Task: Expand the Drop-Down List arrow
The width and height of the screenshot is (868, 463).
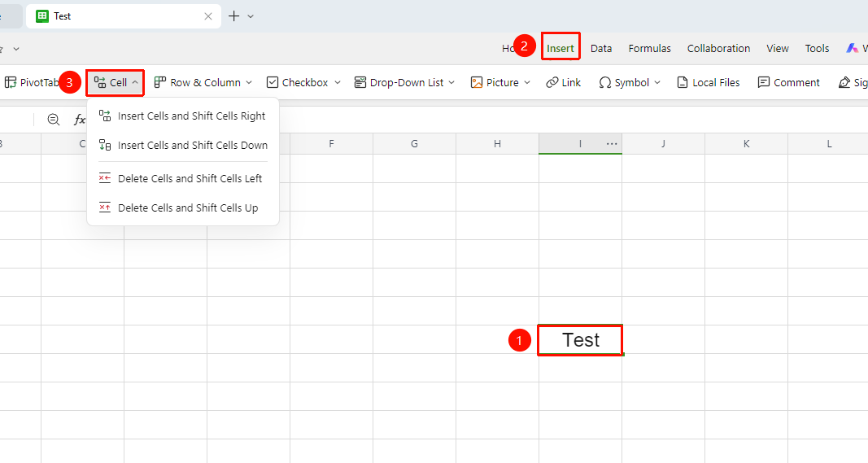Action: pyautogui.click(x=451, y=82)
